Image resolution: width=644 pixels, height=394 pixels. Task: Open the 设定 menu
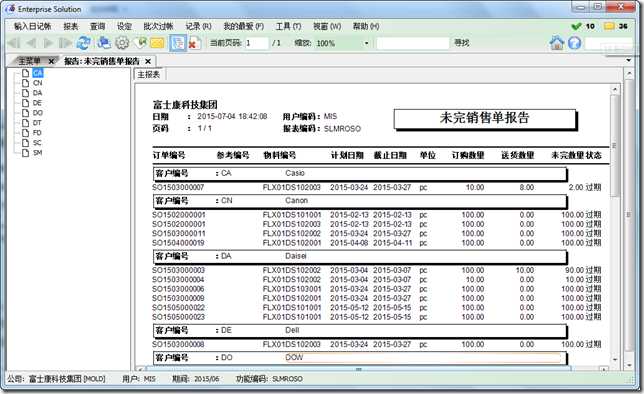pos(124,26)
